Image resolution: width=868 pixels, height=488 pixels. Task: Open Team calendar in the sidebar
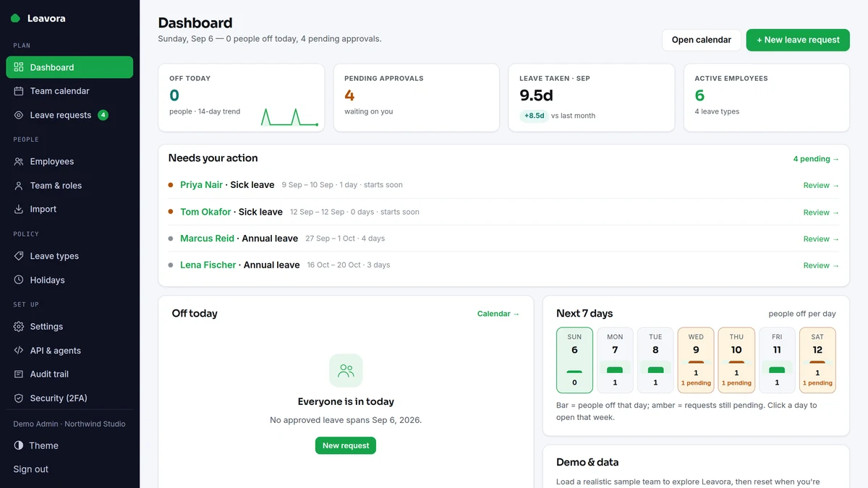[69, 91]
